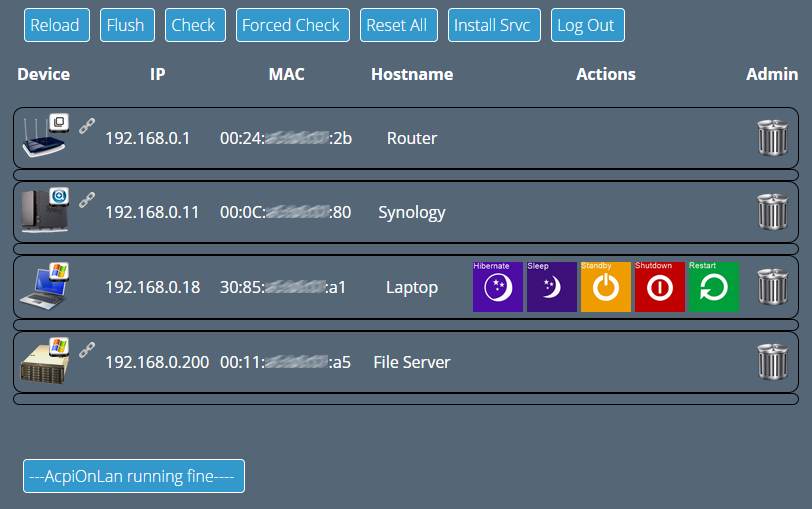Viewport: 812px width, 509px height.
Task: Click the Synology chain link icon
Action: pyautogui.click(x=87, y=200)
